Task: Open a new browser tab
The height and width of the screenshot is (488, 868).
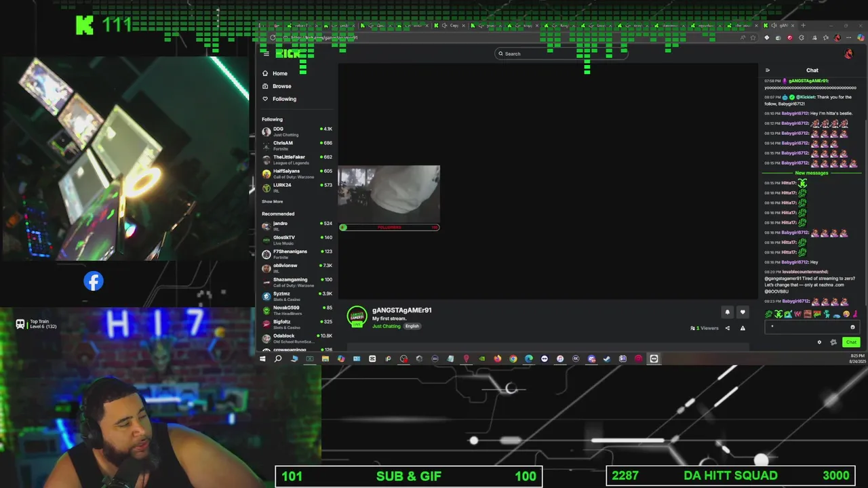Action: click(x=803, y=26)
